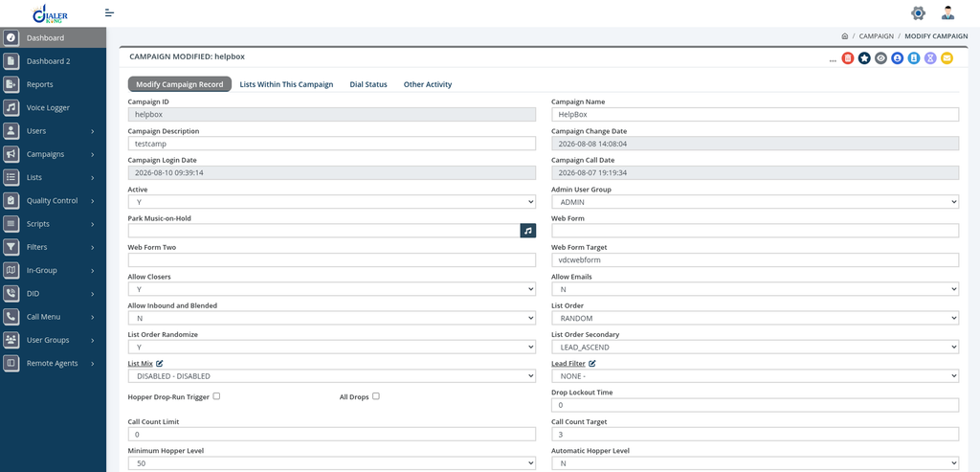This screenshot has width=980, height=472.
Task: Open the List Mix DISABLED dropdown
Action: tap(332, 376)
